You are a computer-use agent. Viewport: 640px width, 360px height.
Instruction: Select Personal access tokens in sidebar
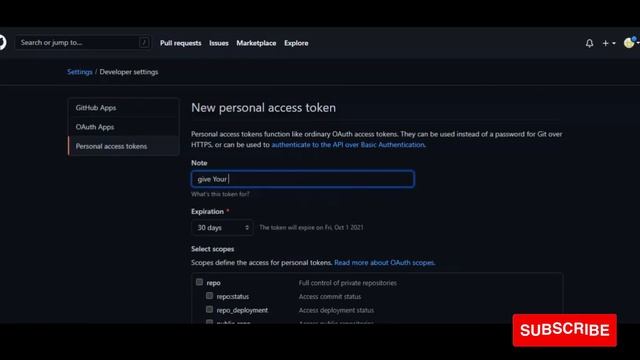[124, 146]
